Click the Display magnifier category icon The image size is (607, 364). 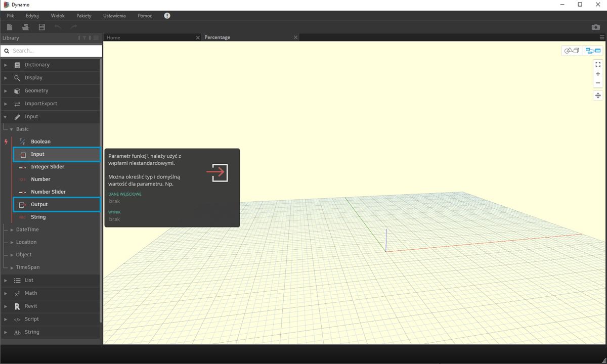click(17, 78)
